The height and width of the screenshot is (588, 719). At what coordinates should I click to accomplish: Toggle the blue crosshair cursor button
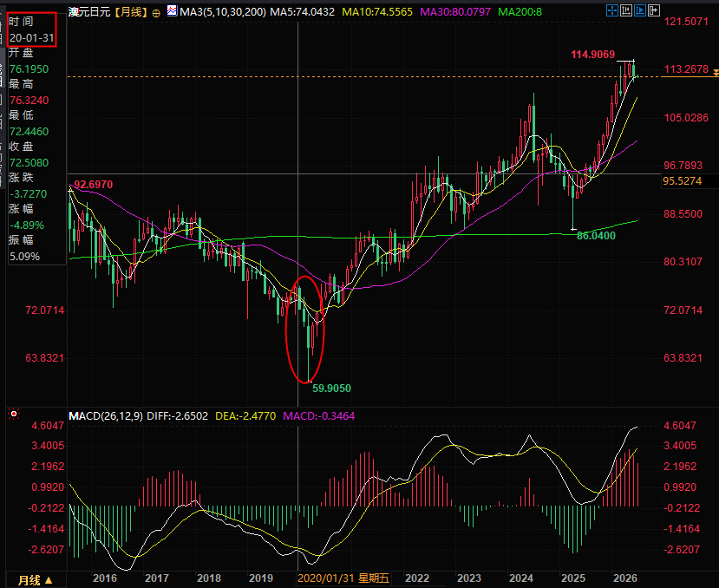point(612,10)
